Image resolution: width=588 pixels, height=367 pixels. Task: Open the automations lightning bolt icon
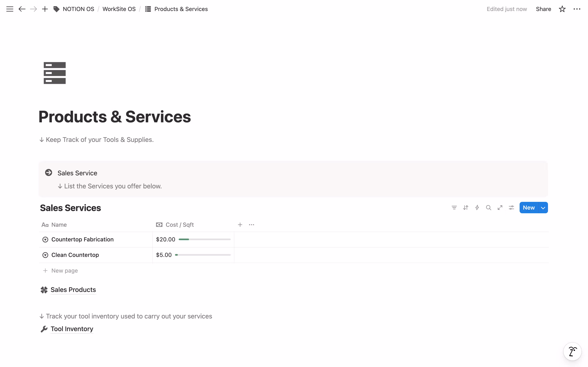click(x=477, y=208)
